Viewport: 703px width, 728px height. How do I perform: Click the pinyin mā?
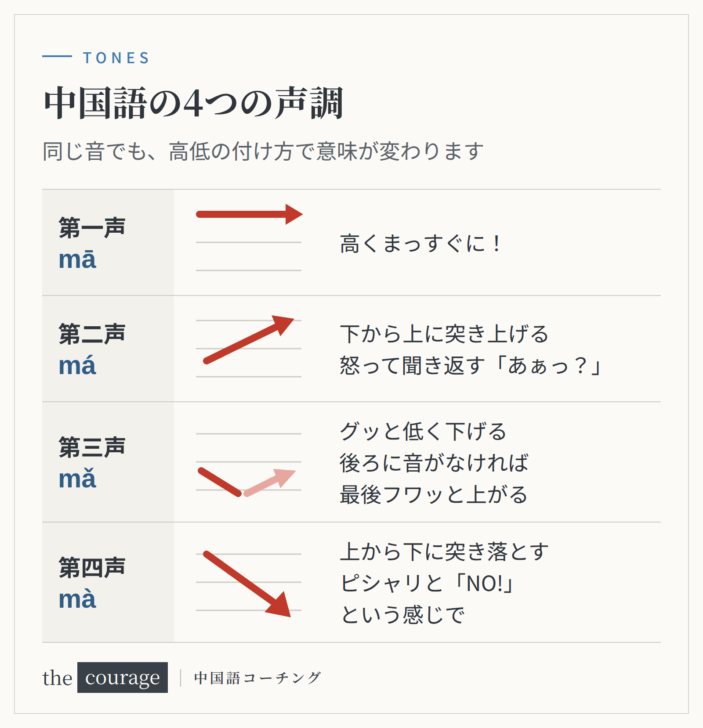[x=77, y=259]
